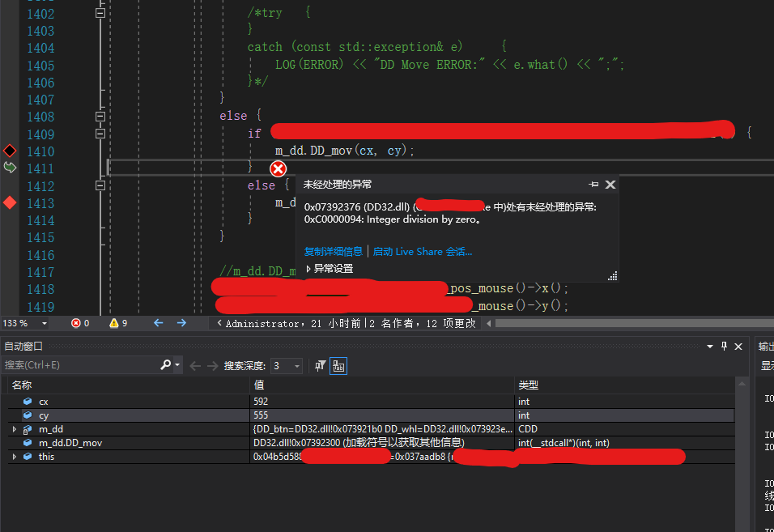Click the navigate backward blue arrow
The height and width of the screenshot is (532, 774).
click(x=157, y=322)
